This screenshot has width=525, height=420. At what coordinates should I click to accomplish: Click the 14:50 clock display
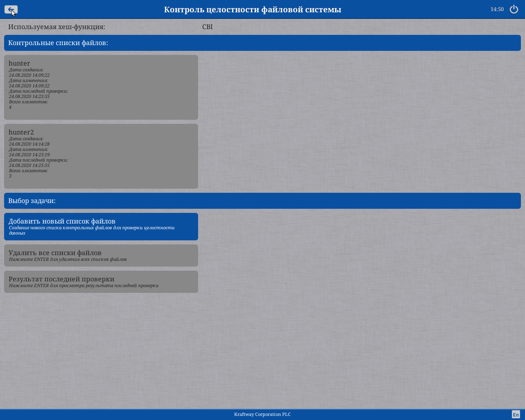coord(497,9)
